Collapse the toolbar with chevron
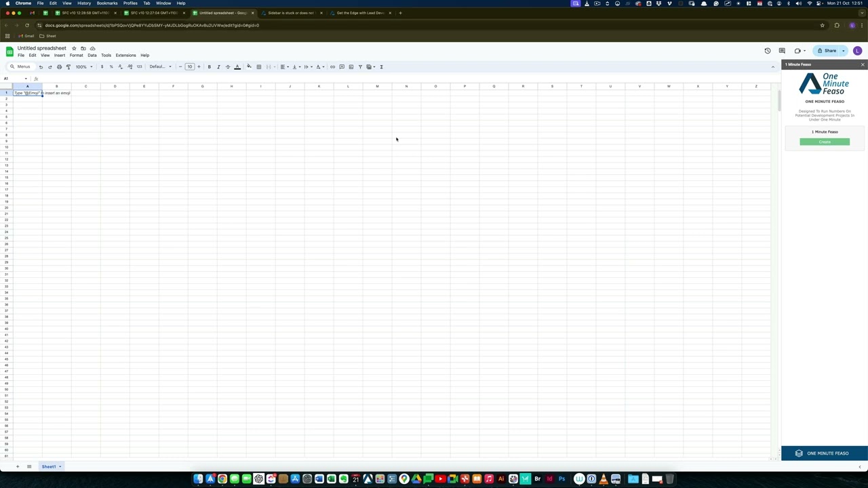This screenshot has height=488, width=868. pos(772,66)
